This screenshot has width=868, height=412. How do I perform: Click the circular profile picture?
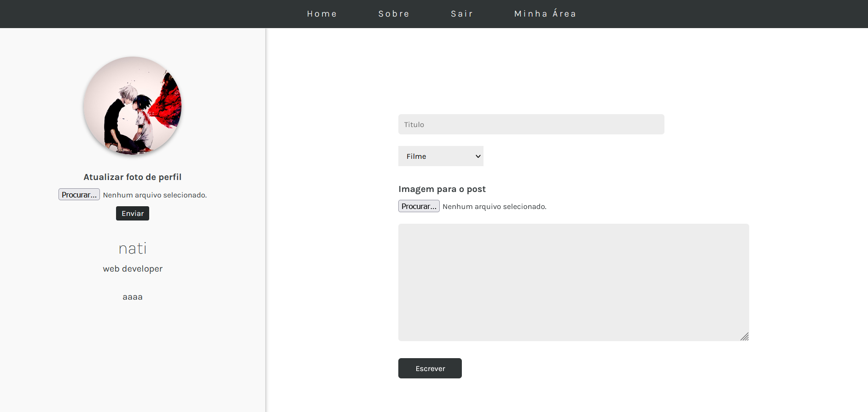click(133, 105)
